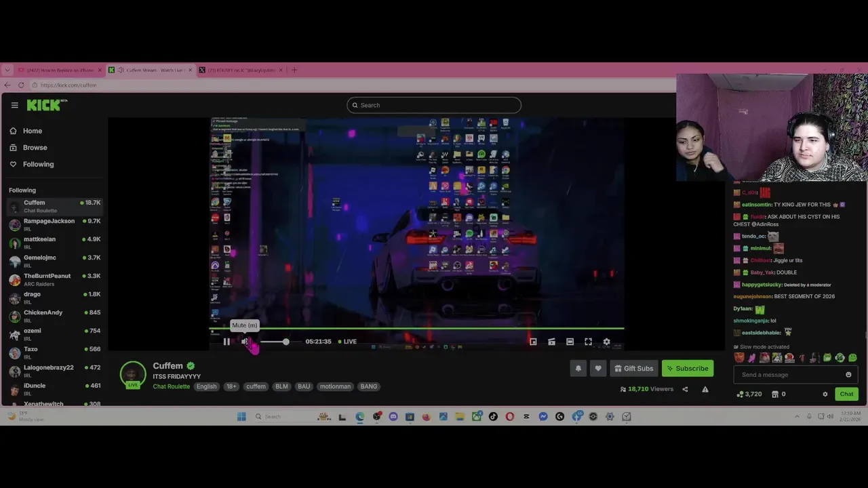
Task: Open emoji picker in chat input
Action: point(848,375)
